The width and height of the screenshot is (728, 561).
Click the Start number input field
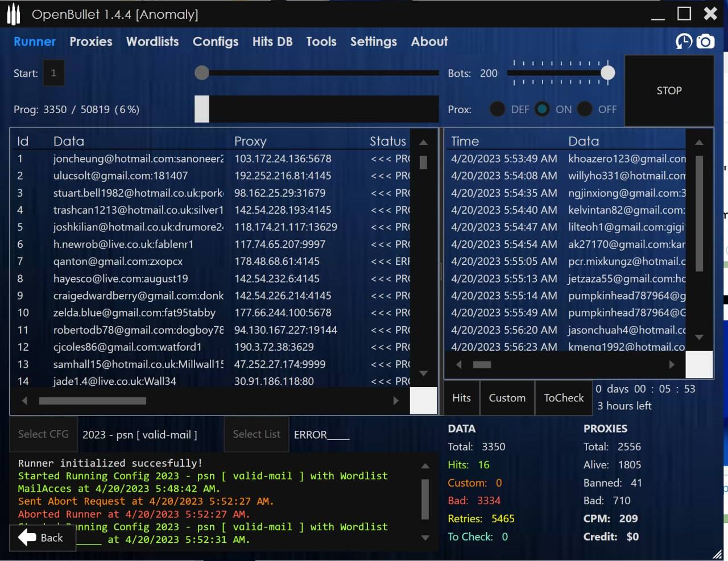[x=53, y=73]
